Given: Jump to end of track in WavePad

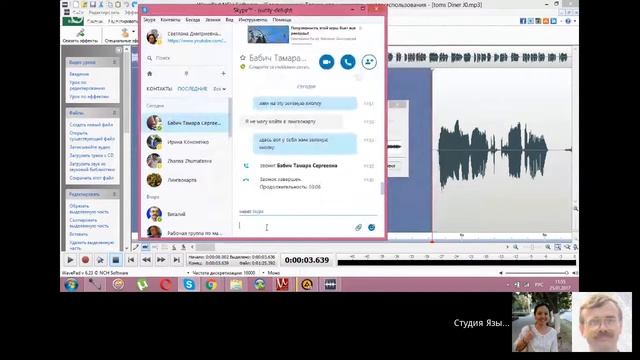Looking at the screenshot, I should pos(176,260).
